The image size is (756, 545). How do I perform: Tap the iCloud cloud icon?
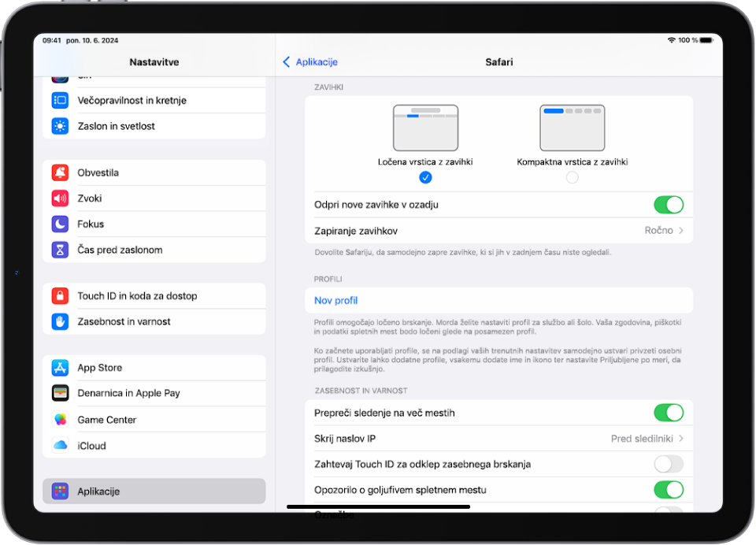[60, 446]
